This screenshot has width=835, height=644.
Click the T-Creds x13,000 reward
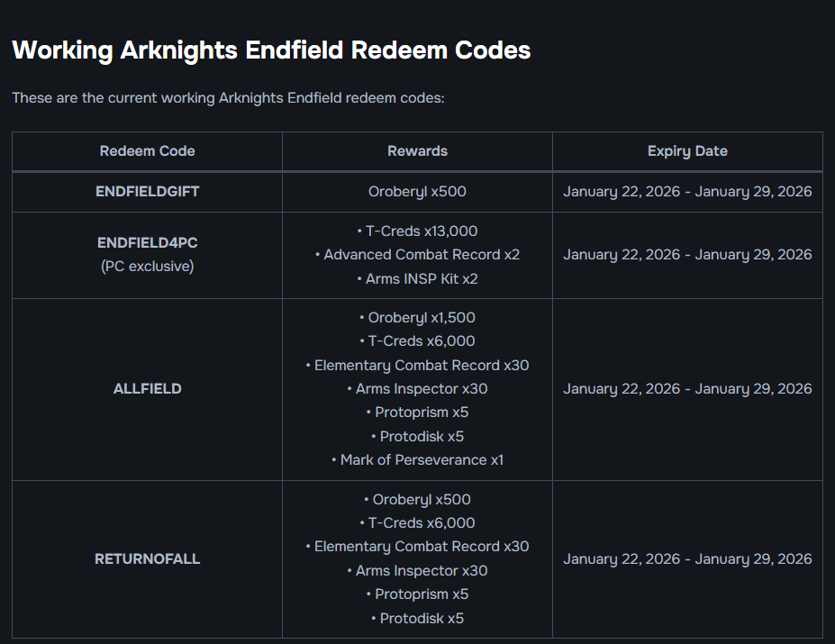point(417,231)
